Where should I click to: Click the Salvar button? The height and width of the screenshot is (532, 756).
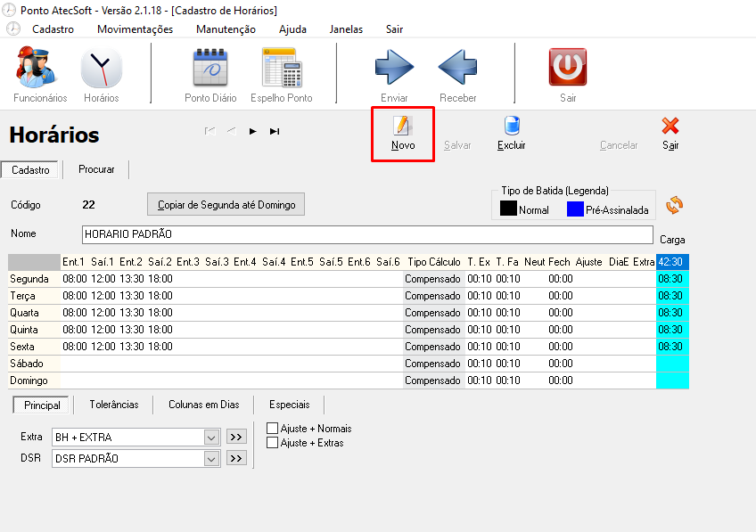(457, 145)
